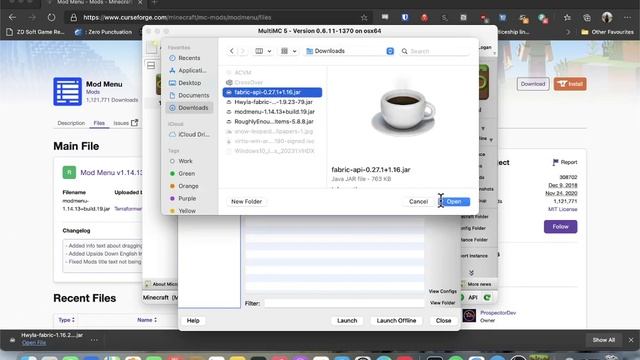
Task: Click View Folder in MultiMC
Action: click(442, 303)
